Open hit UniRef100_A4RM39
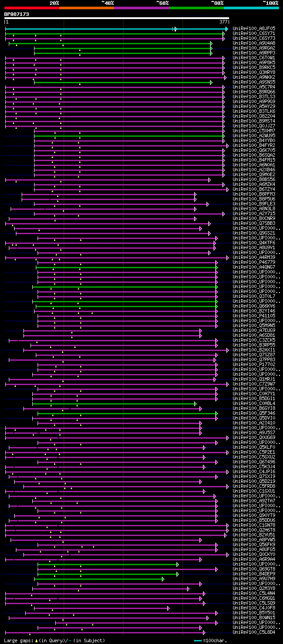 tap(254, 258)
